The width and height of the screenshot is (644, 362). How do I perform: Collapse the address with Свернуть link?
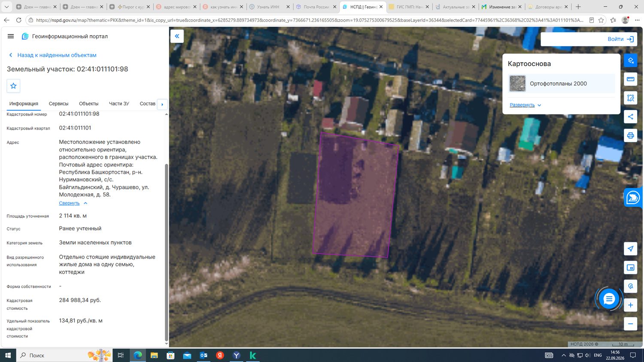pyautogui.click(x=73, y=203)
